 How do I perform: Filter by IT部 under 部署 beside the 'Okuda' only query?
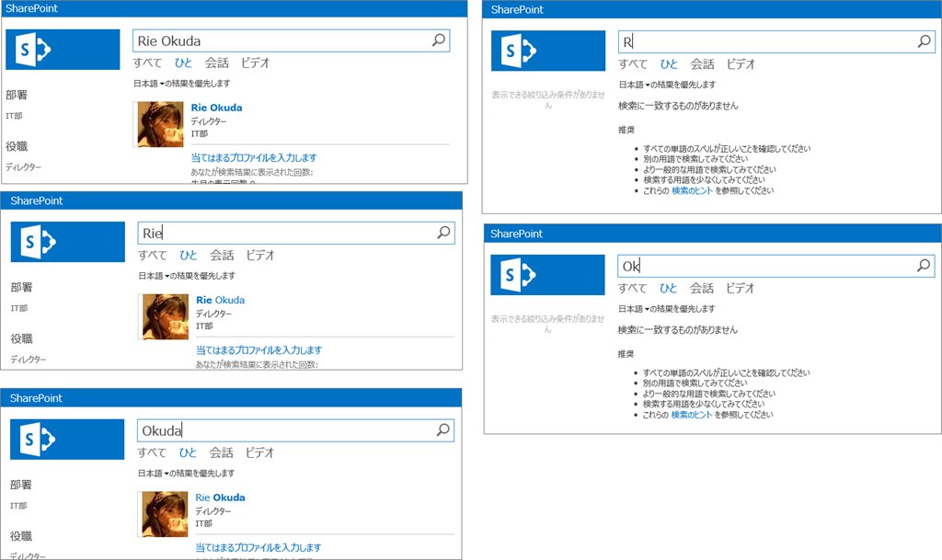tap(18, 506)
